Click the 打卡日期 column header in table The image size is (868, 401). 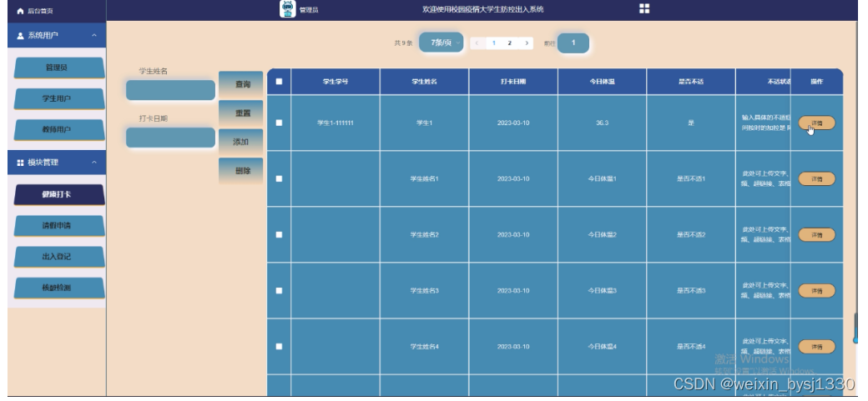click(513, 82)
